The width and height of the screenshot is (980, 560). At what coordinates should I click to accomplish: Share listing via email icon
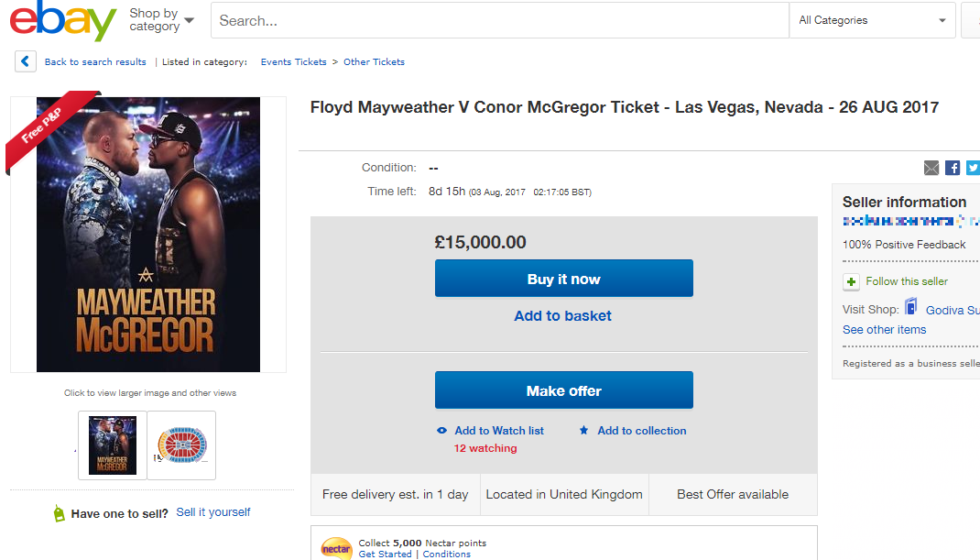pos(931,168)
